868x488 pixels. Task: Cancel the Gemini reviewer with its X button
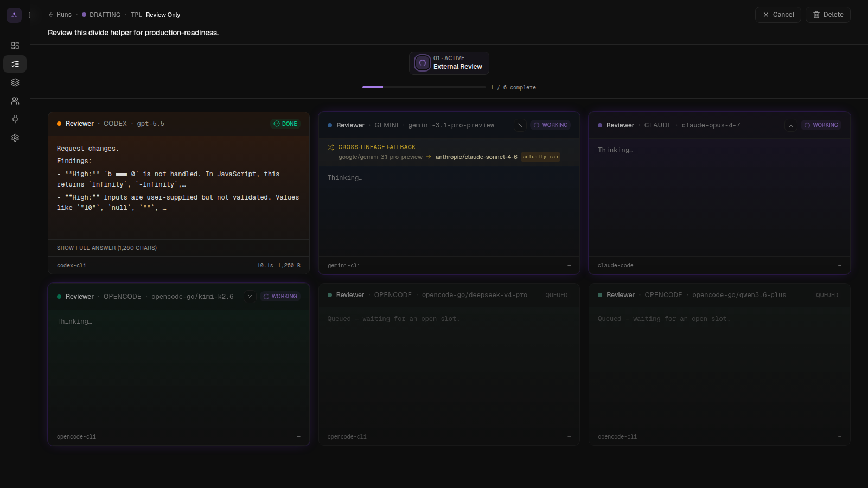(x=520, y=125)
